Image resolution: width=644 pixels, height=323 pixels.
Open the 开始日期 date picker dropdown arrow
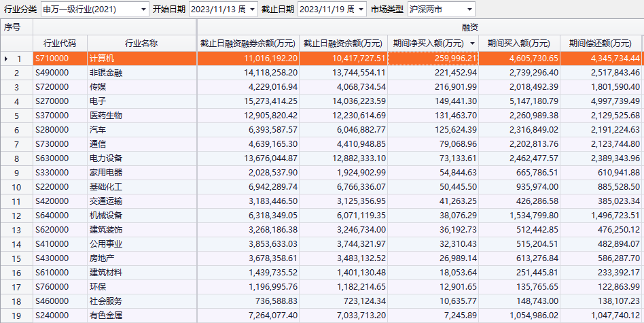(x=253, y=10)
